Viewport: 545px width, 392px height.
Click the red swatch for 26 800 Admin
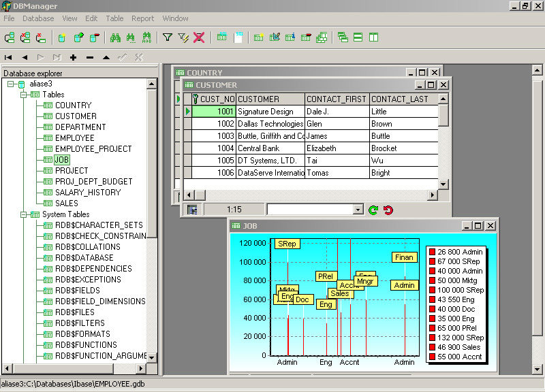[432, 252]
